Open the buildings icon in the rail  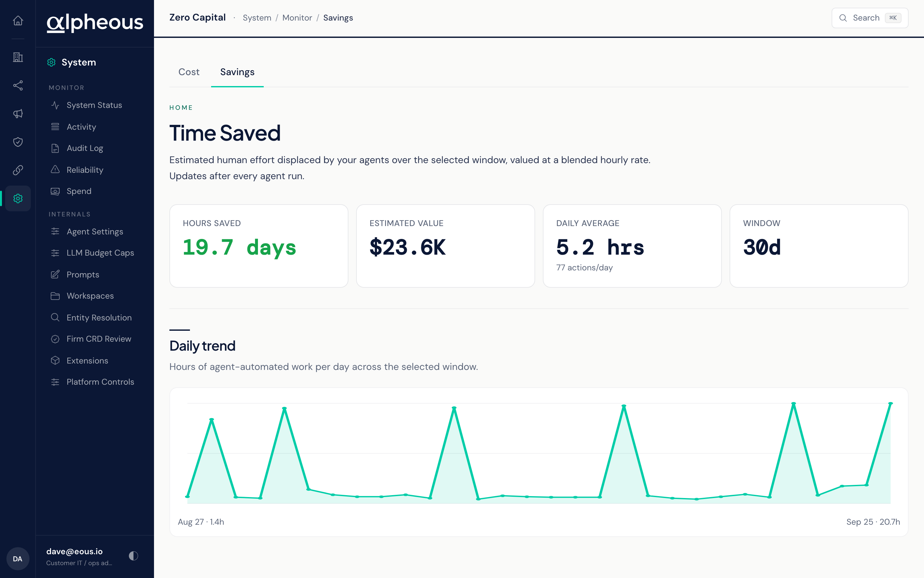(18, 57)
